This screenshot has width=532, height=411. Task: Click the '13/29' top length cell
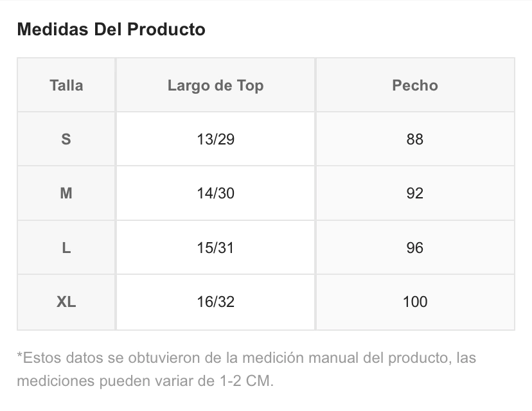coord(215,139)
